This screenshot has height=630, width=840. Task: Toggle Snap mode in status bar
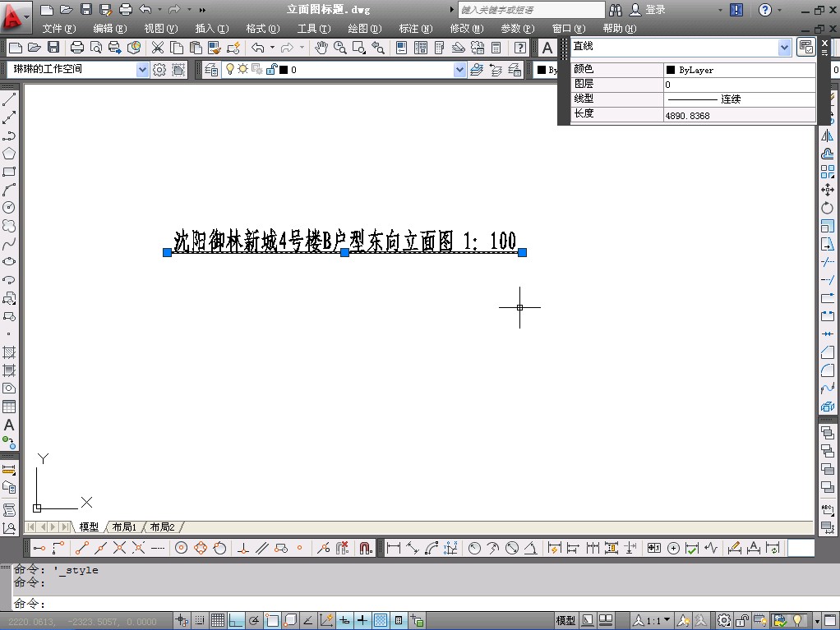200,620
